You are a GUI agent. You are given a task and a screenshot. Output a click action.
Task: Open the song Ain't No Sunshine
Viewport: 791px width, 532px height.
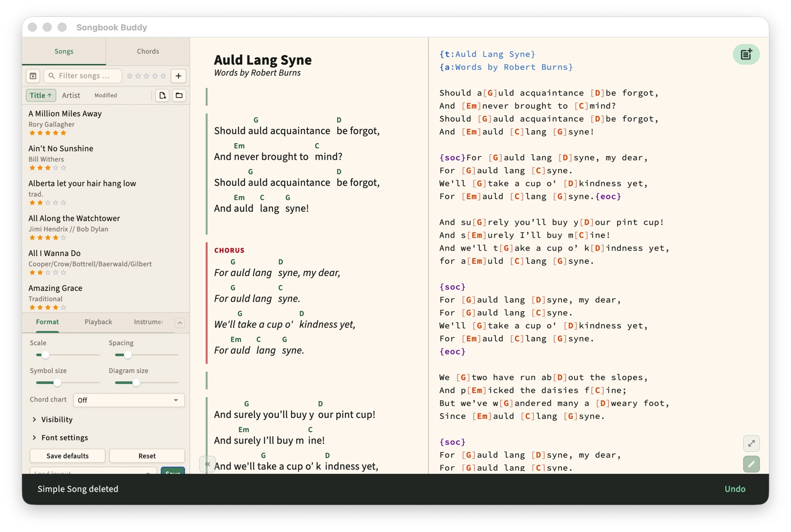[x=106, y=158]
